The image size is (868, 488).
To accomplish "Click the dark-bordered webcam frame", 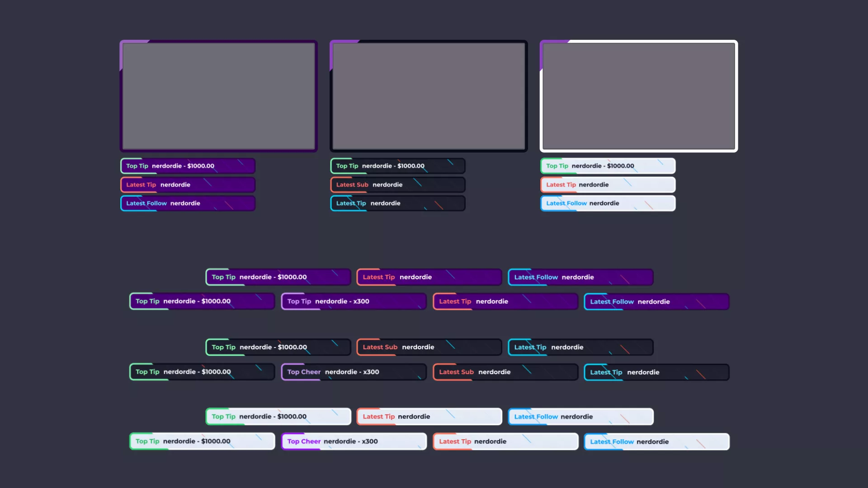I will (429, 96).
